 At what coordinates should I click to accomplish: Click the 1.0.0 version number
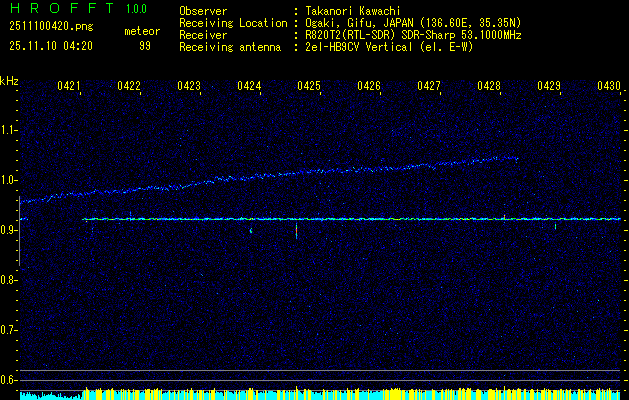136,8
